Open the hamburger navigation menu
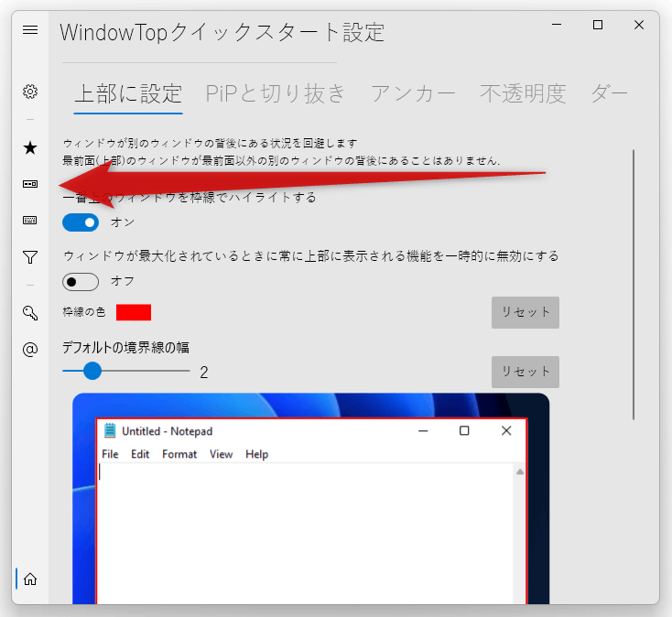 (30, 29)
